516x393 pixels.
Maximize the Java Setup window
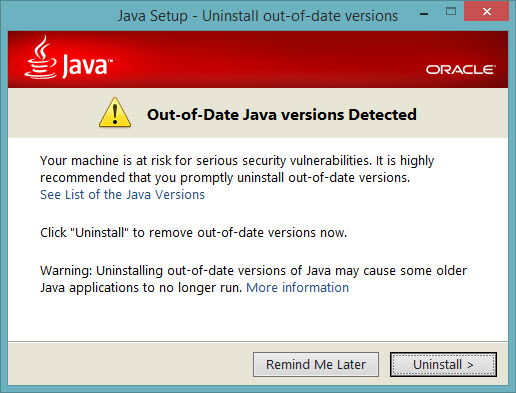451,12
